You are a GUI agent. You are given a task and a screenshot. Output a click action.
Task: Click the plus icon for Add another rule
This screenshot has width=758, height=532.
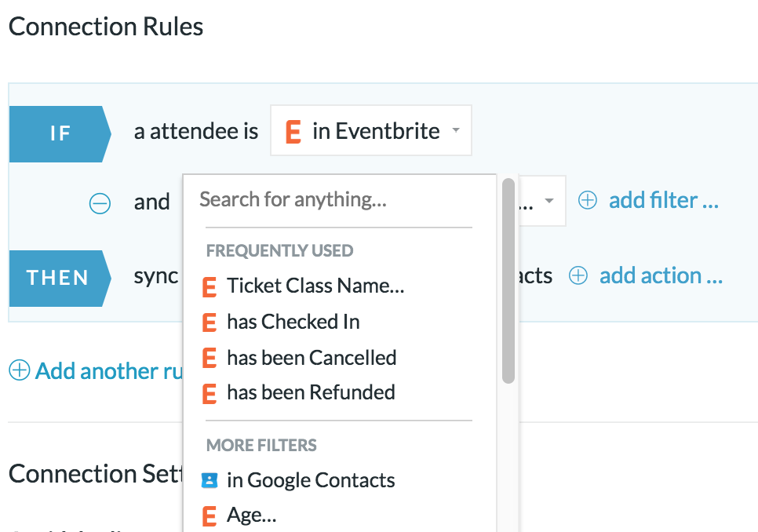(x=20, y=370)
